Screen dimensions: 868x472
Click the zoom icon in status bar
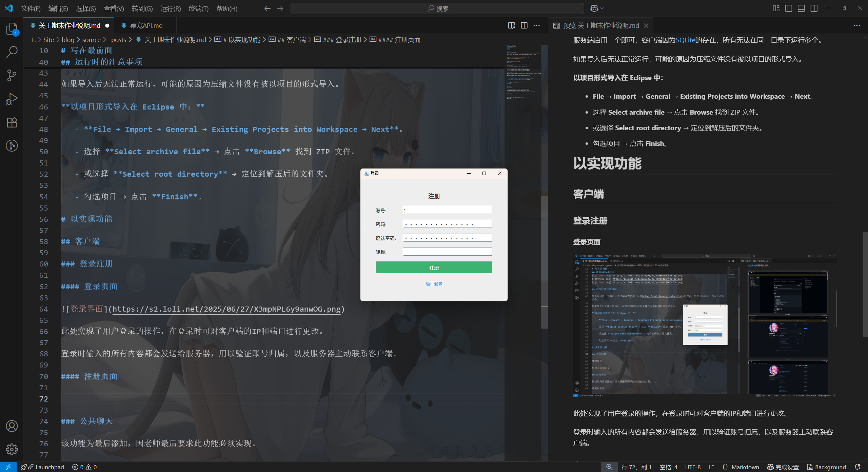pos(609,467)
